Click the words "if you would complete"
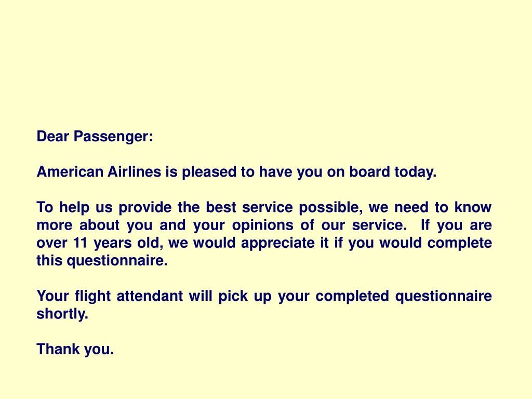The height and width of the screenshot is (399, 532). 413,243
